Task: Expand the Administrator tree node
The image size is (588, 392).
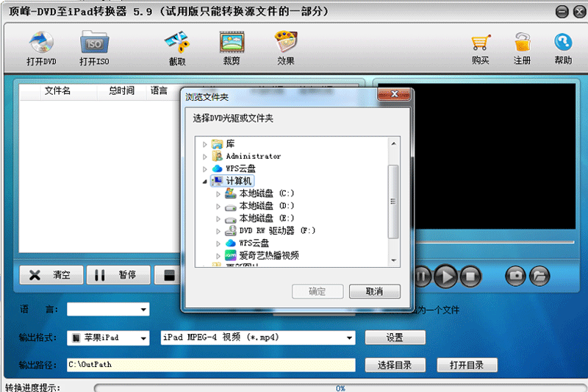Action: coord(205,157)
